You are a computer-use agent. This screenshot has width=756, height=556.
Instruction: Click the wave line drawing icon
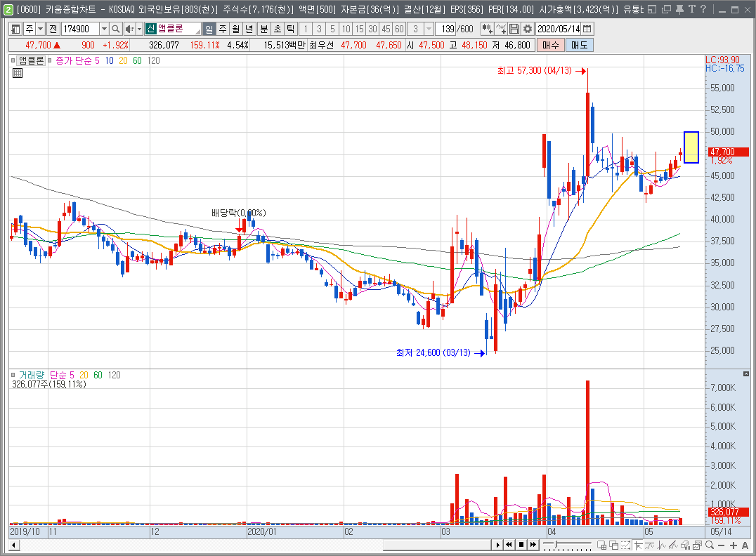649,545
